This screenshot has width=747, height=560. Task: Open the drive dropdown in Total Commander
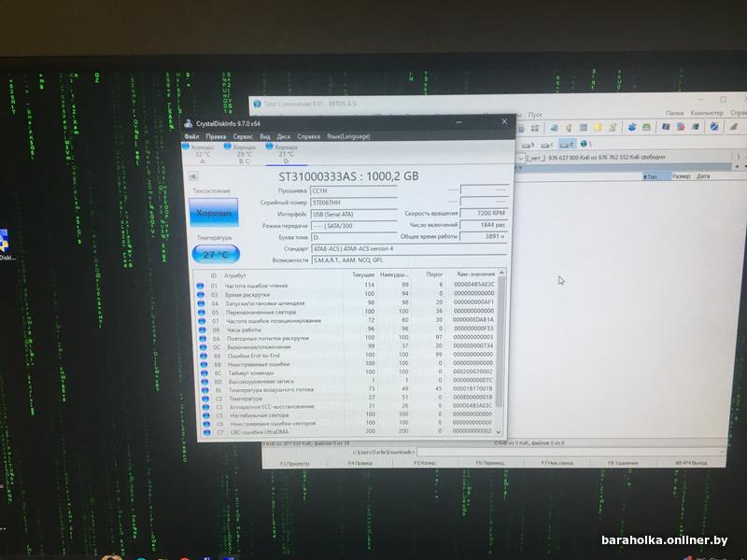click(x=521, y=158)
